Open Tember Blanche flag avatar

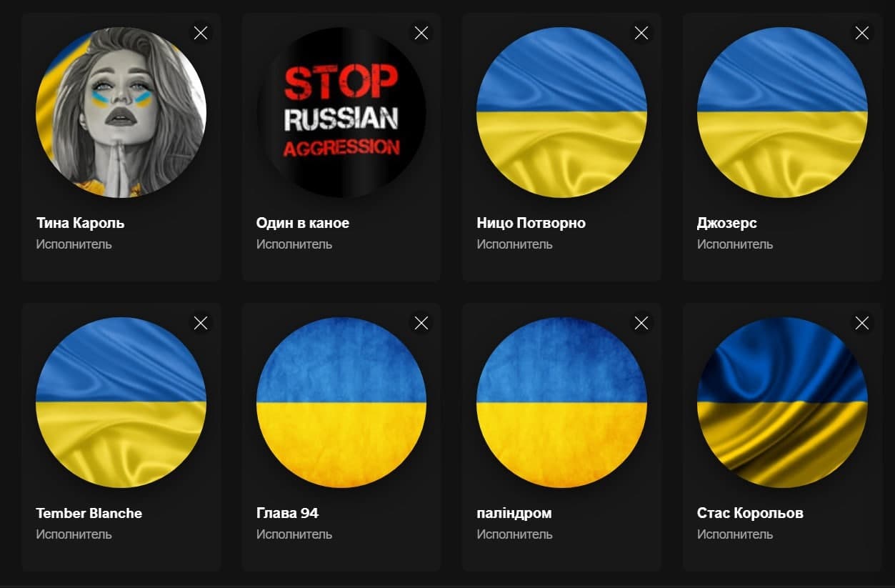pyautogui.click(x=121, y=402)
